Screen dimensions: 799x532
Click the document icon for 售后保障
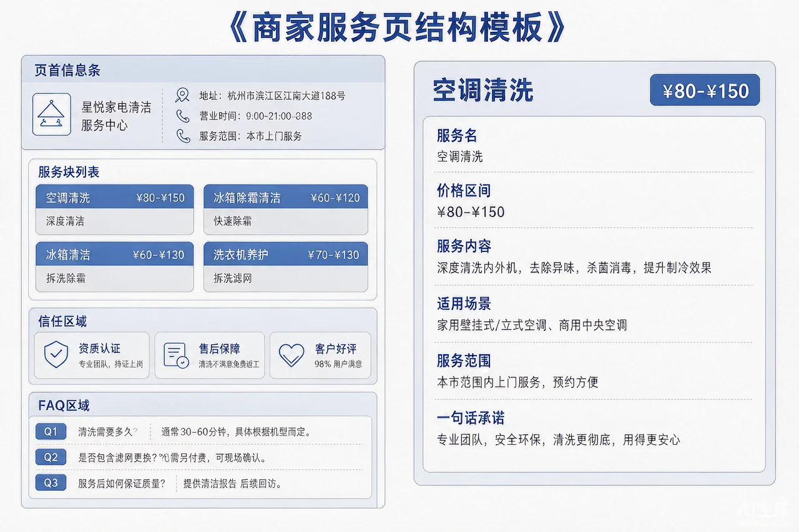click(x=176, y=355)
